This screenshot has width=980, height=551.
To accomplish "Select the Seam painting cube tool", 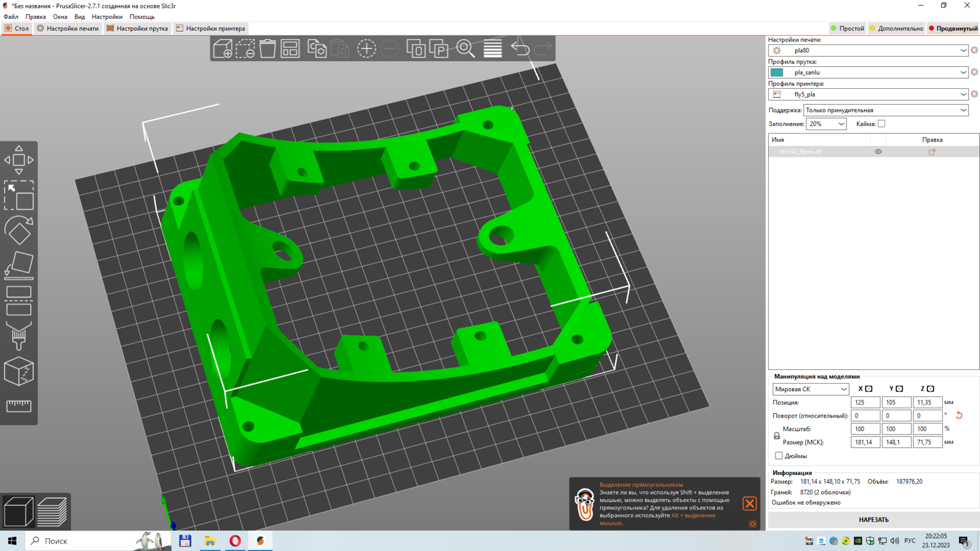I will tap(19, 371).
